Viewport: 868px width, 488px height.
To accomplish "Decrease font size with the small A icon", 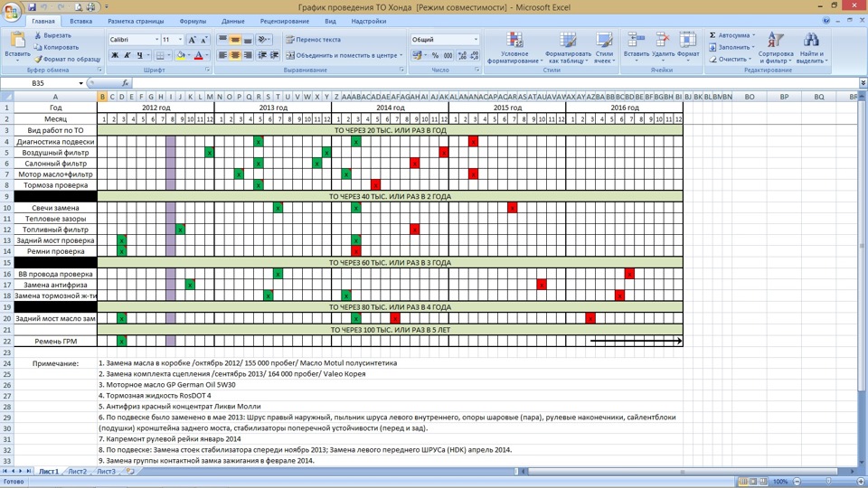I will pos(203,40).
